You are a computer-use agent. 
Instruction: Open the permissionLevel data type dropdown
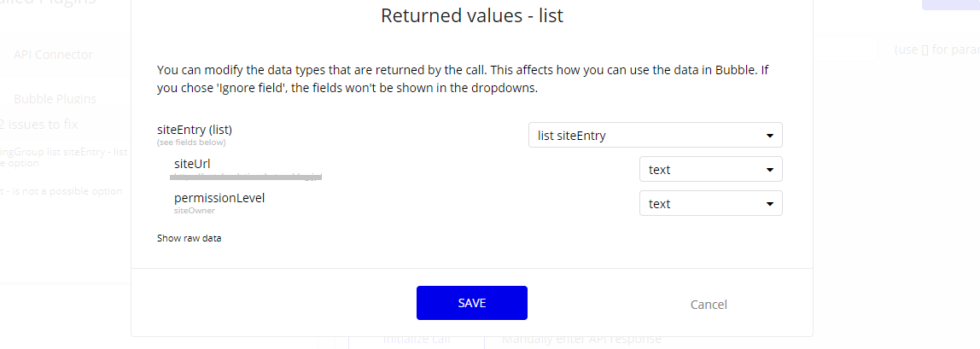(x=710, y=204)
